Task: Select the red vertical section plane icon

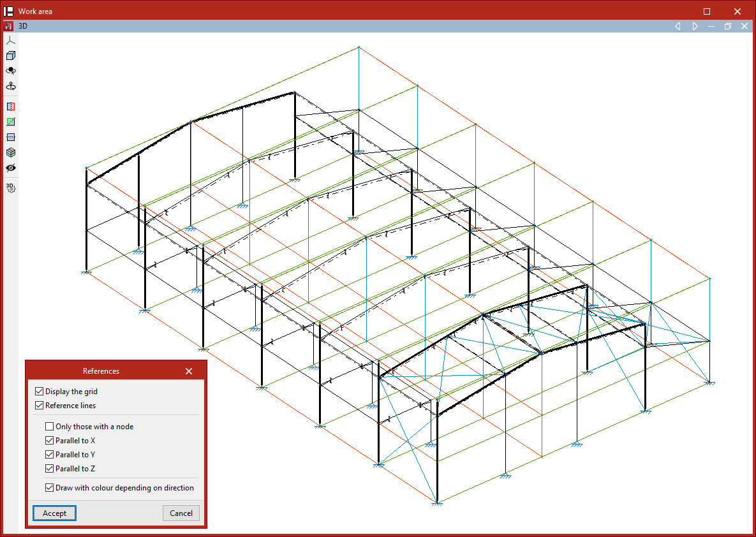Action: (11, 107)
